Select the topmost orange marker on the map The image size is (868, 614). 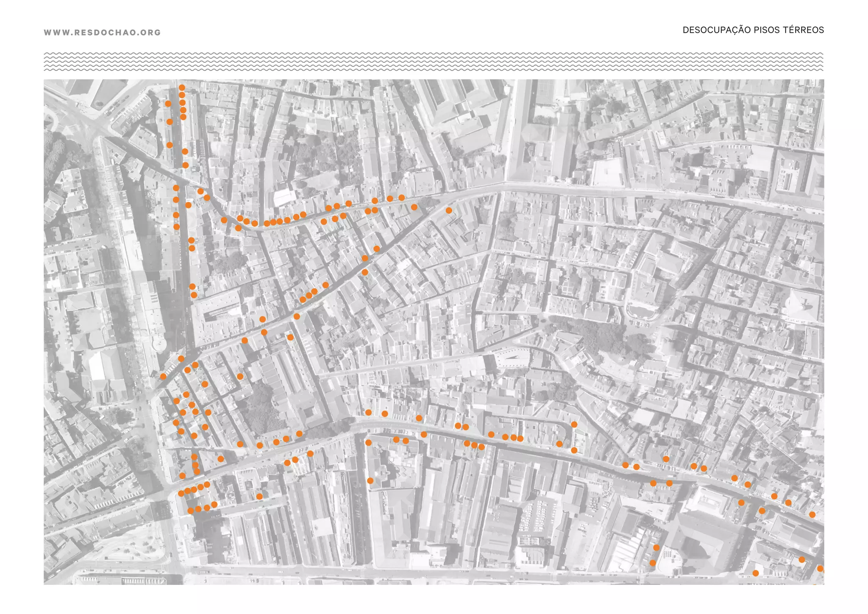point(182,87)
